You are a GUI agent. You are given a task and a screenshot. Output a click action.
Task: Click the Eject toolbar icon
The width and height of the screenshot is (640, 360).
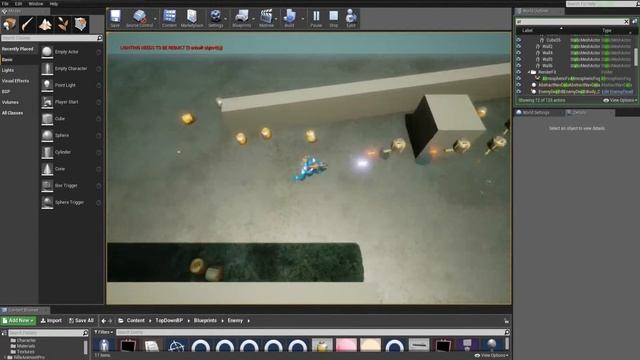(351, 19)
